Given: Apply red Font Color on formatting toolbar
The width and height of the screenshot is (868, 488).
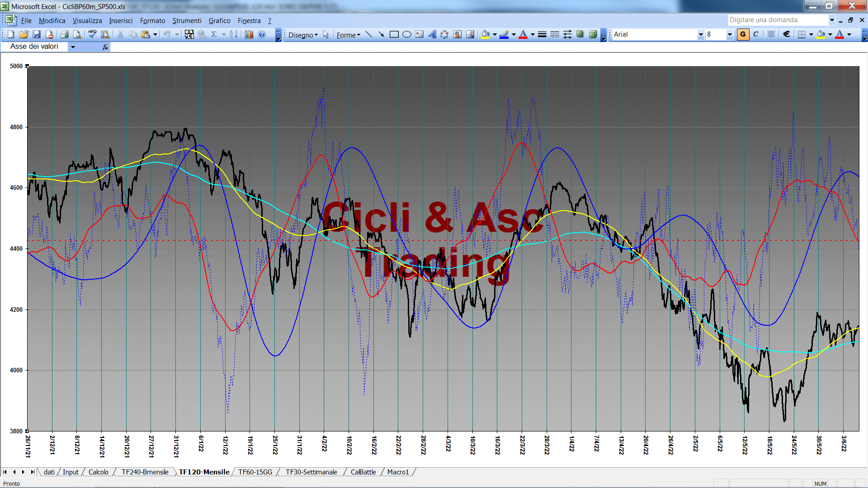Looking at the screenshot, I should pos(840,34).
